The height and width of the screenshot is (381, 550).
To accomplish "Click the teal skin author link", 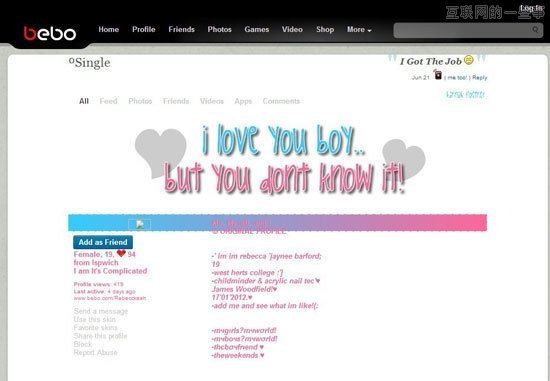I will click(465, 94).
